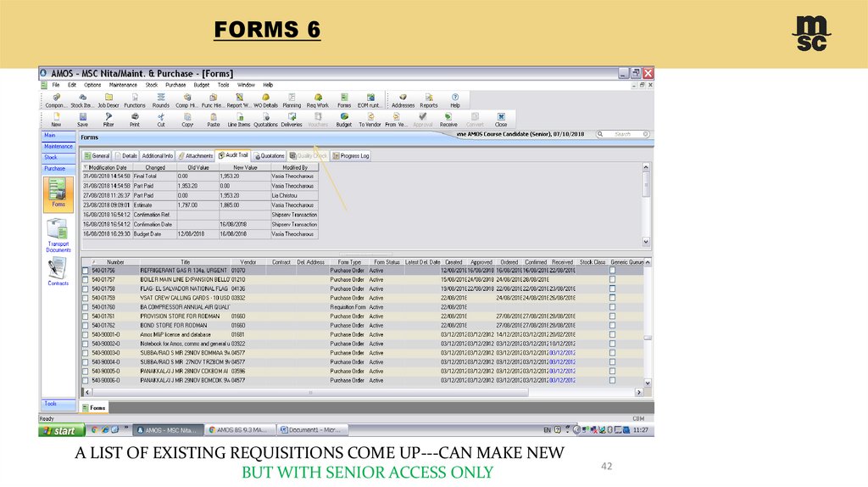
Task: Click the Windows start button
Action: pyautogui.click(x=61, y=430)
